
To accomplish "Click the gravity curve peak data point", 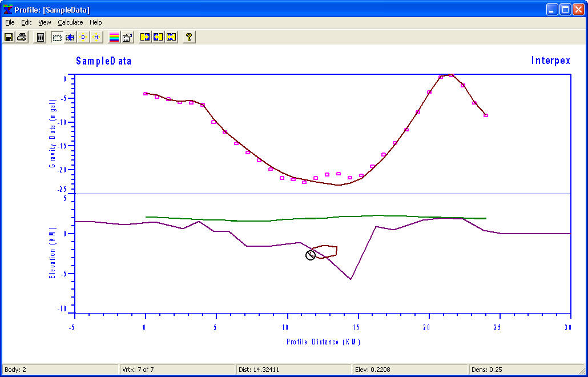I will tap(452, 75).
